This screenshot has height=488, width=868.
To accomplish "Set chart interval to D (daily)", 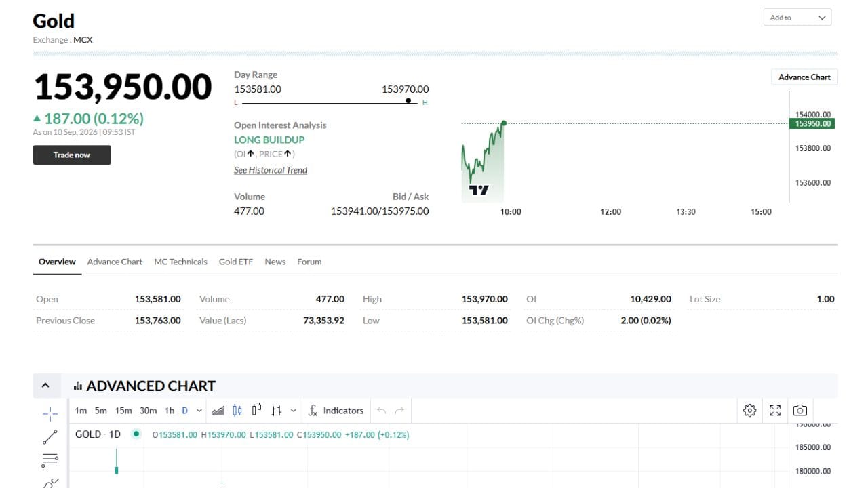I will click(x=184, y=411).
